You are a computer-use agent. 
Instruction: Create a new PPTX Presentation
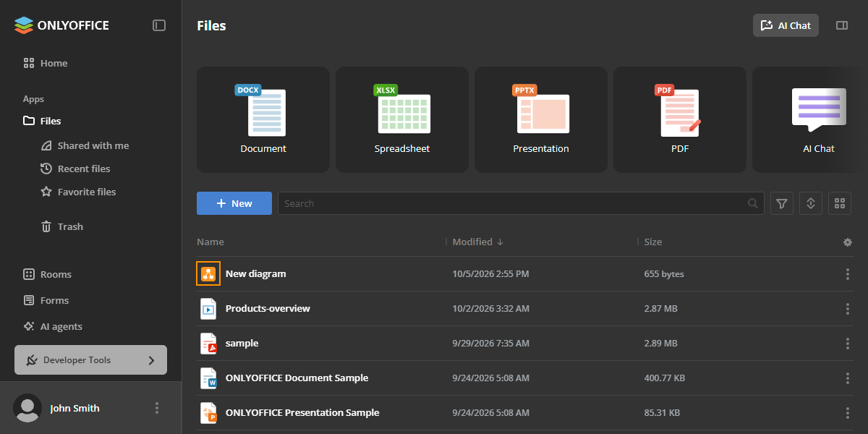point(541,120)
